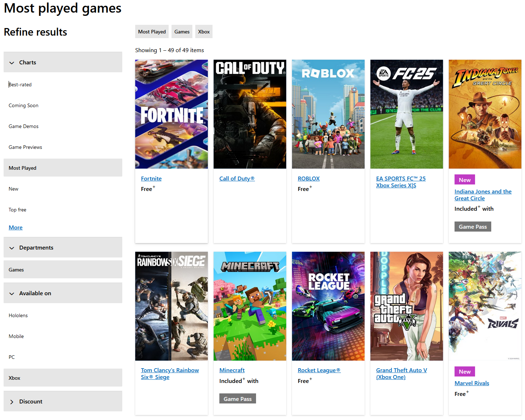The height and width of the screenshot is (420, 525).
Task: Click the Grand Theft Auto V (Xbox One) link
Action: click(402, 374)
